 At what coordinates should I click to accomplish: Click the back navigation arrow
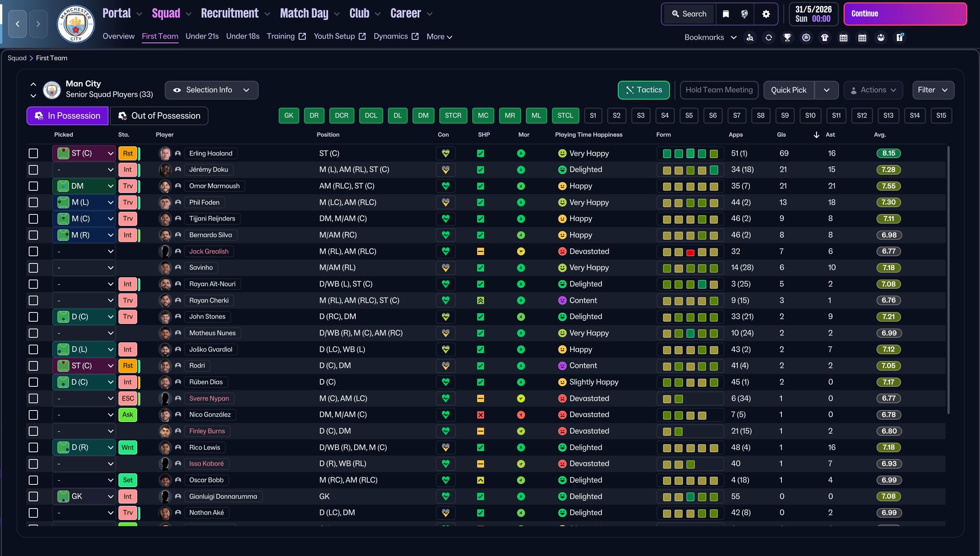pyautogui.click(x=17, y=24)
